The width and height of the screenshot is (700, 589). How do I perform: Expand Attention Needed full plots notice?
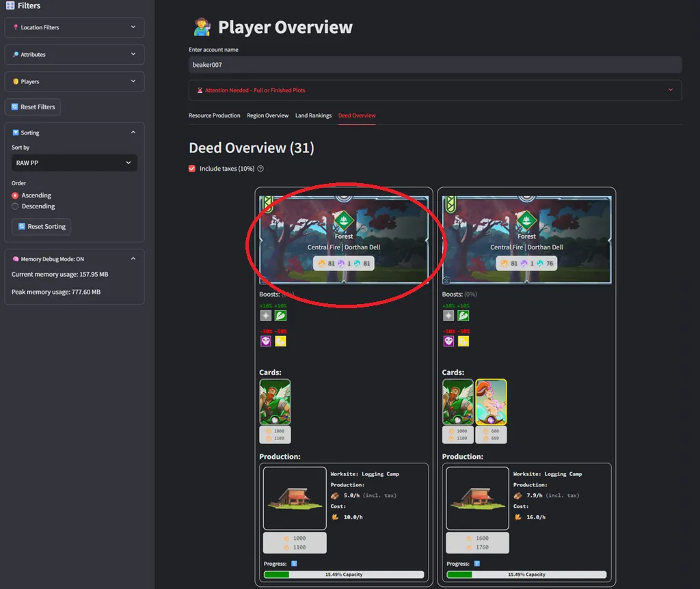tap(435, 90)
